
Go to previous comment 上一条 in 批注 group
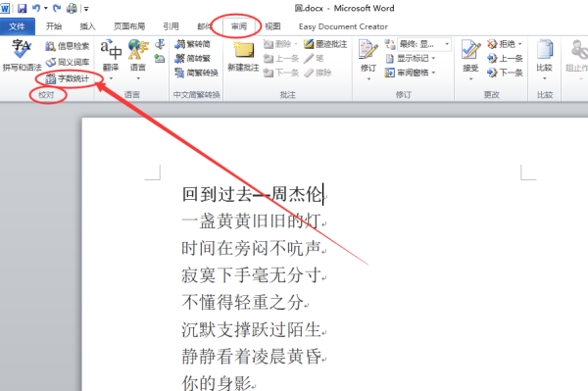click(281, 59)
